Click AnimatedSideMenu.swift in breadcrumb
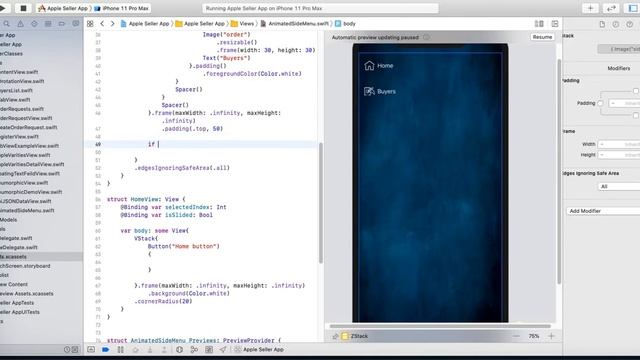This screenshot has height=360, width=640. click(294, 24)
